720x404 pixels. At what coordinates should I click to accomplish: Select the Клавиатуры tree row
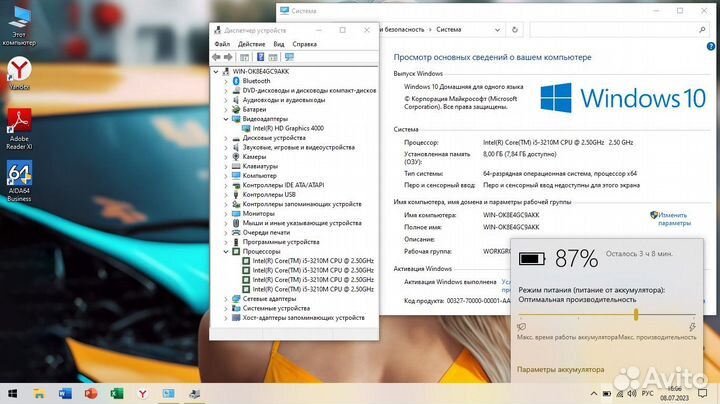260,166
